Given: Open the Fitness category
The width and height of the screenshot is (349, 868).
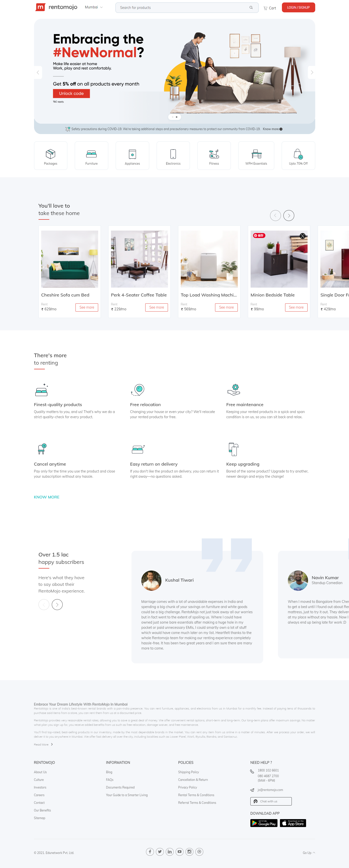Looking at the screenshot, I should point(214,156).
